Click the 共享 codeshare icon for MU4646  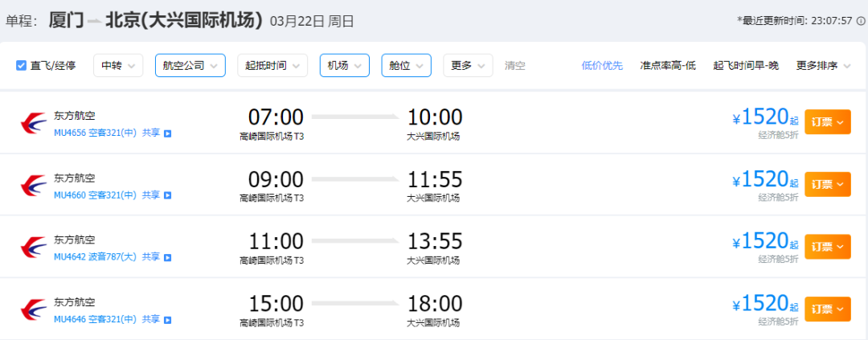click(x=168, y=319)
